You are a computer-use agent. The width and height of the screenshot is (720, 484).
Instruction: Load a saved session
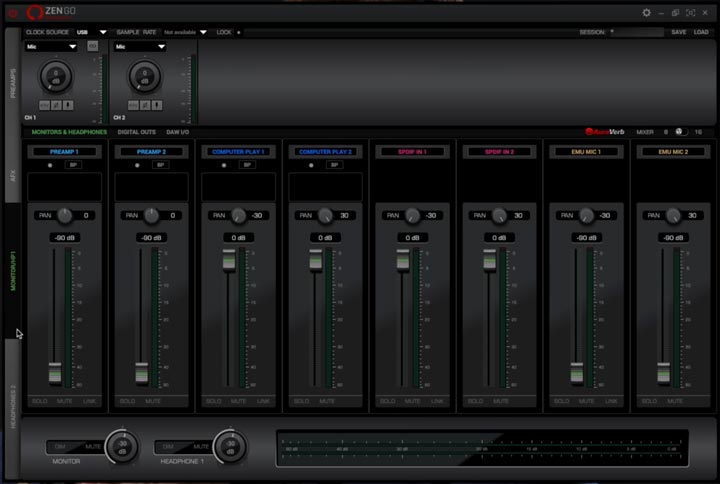(x=701, y=32)
